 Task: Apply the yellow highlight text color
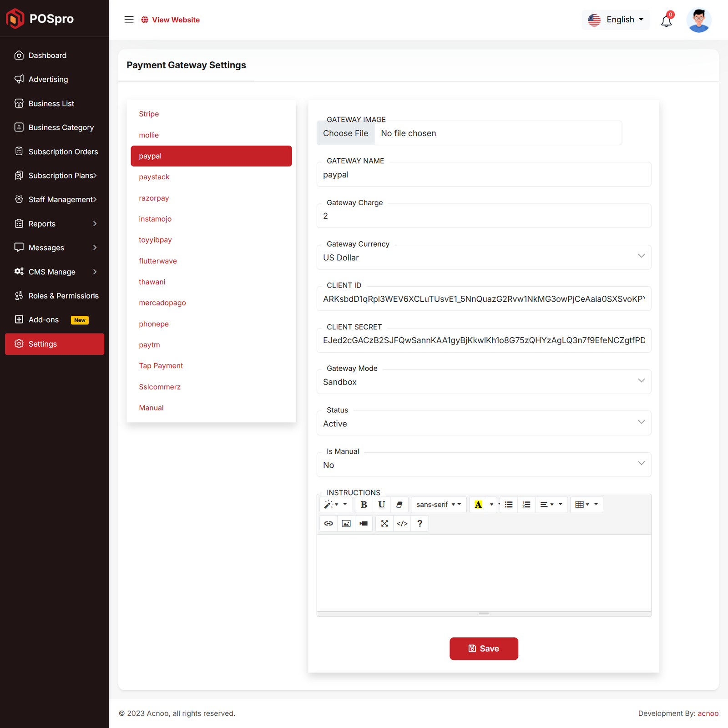click(478, 505)
